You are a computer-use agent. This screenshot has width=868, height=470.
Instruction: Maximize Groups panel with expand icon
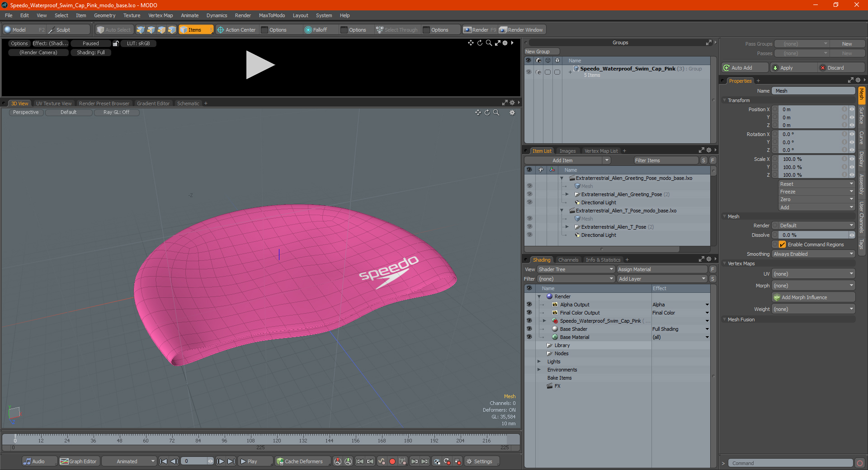[x=708, y=42]
